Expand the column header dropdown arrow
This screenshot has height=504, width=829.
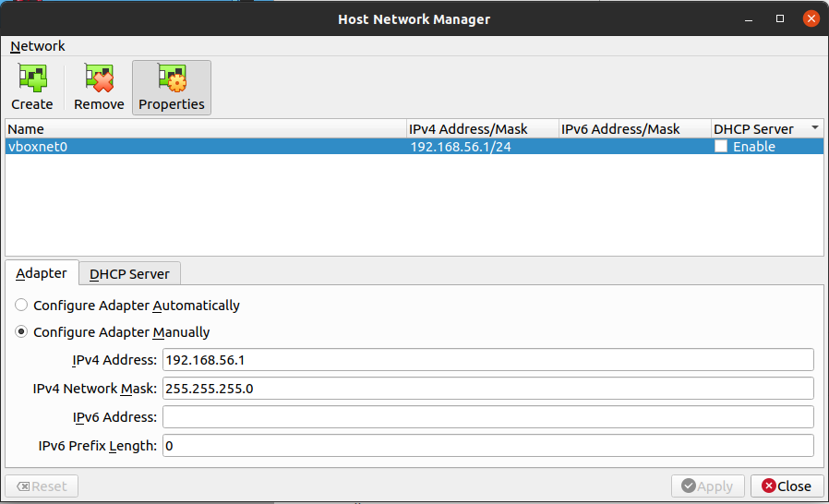(815, 128)
